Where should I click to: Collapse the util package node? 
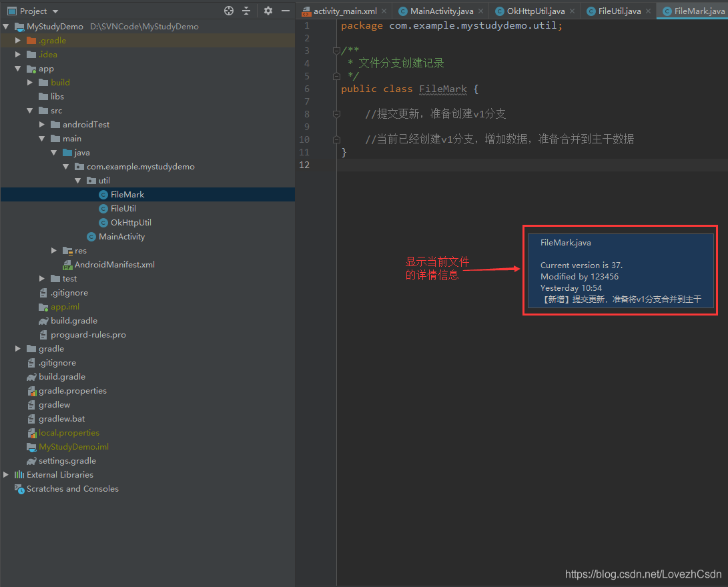point(78,181)
